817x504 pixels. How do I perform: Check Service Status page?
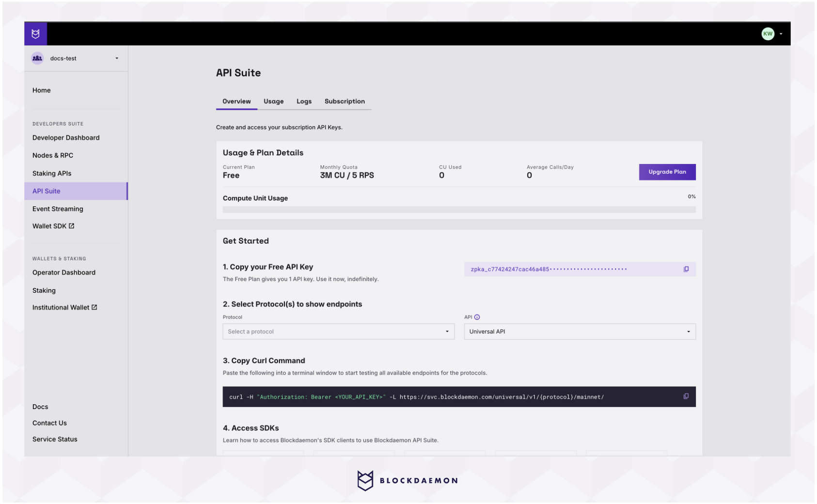tap(55, 439)
